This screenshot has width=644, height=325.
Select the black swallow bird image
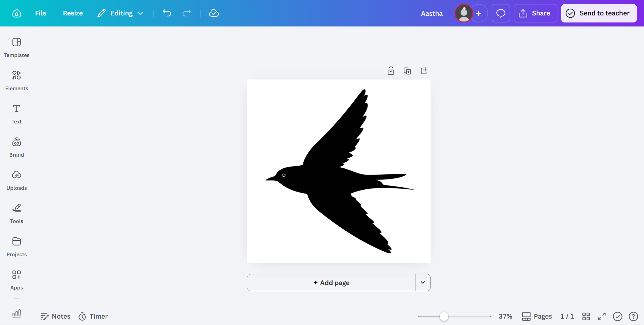[340, 171]
